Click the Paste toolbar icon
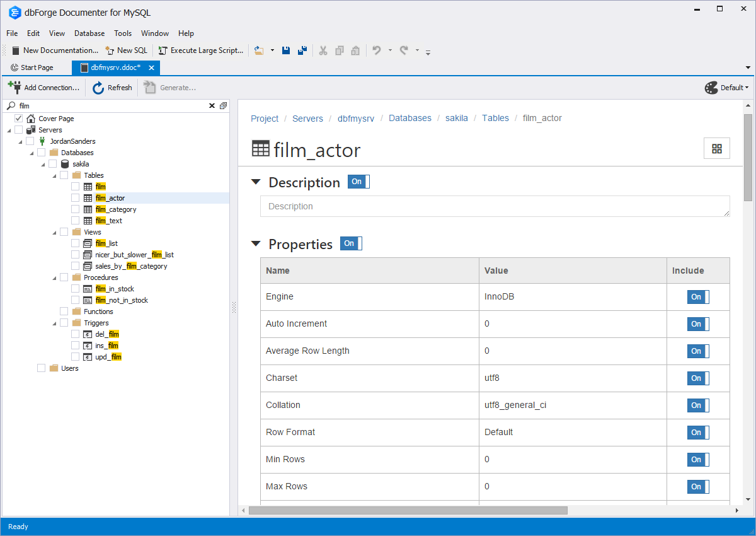The width and height of the screenshot is (756, 536). (x=355, y=50)
